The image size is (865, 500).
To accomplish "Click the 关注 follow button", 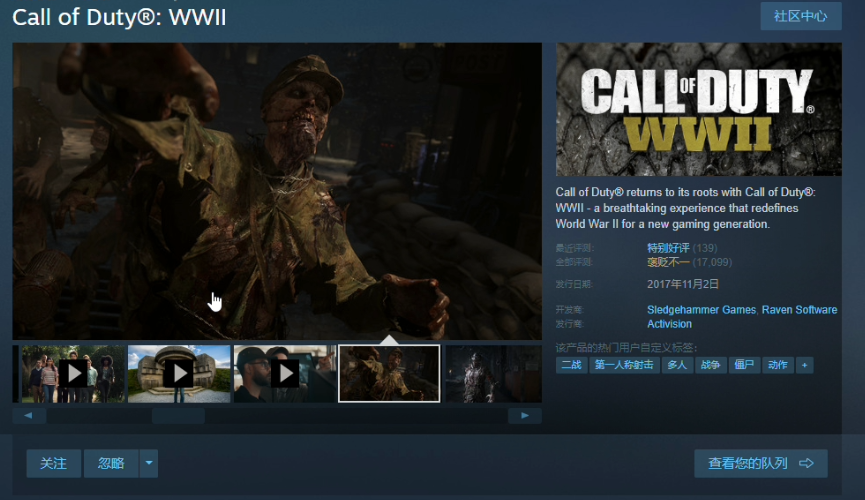I will [54, 463].
